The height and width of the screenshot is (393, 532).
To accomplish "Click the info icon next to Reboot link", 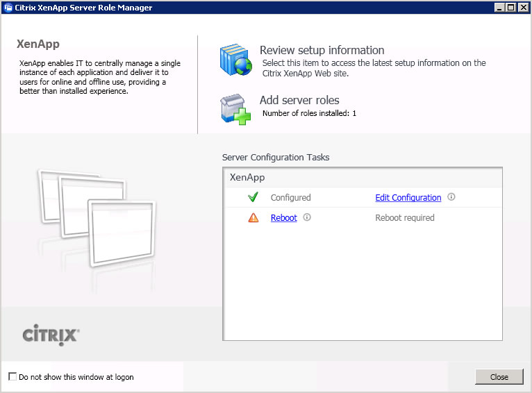I will pyautogui.click(x=307, y=217).
